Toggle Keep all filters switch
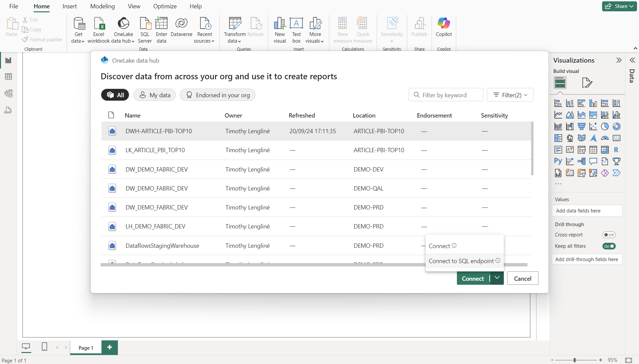The height and width of the screenshot is (364, 639). pyautogui.click(x=609, y=246)
